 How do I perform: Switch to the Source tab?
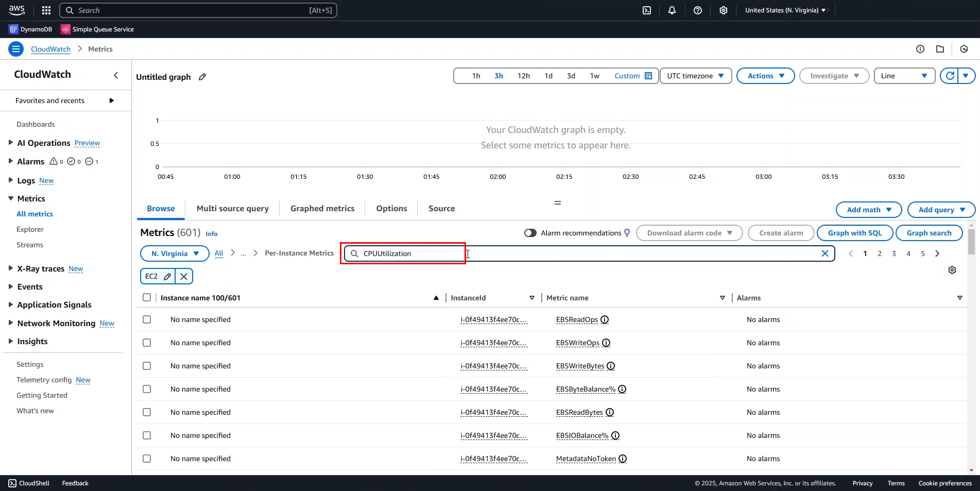[x=441, y=209]
